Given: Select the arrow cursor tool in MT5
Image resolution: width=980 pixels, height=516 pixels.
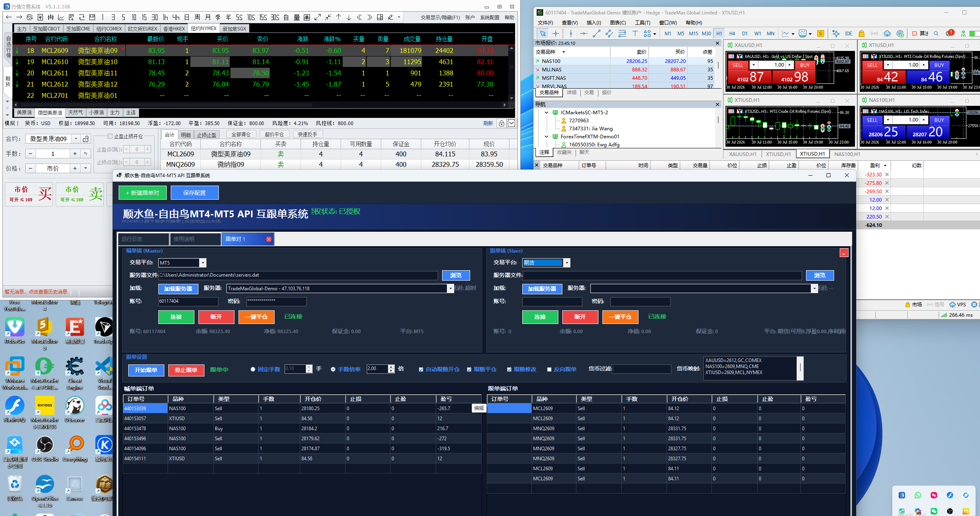Looking at the screenshot, I should point(543,34).
